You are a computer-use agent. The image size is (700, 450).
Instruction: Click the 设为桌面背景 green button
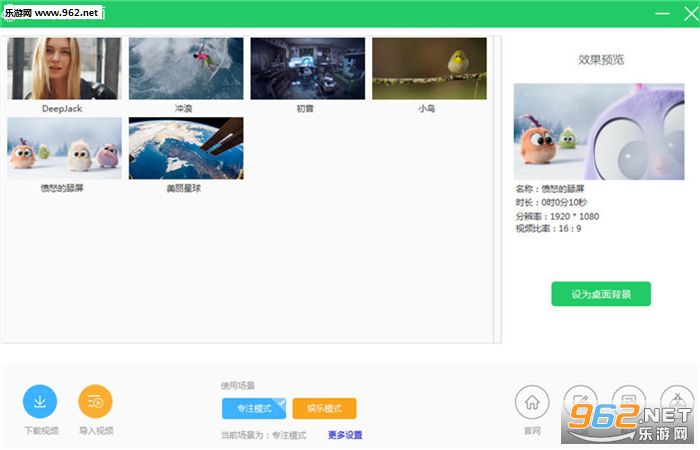point(601,294)
